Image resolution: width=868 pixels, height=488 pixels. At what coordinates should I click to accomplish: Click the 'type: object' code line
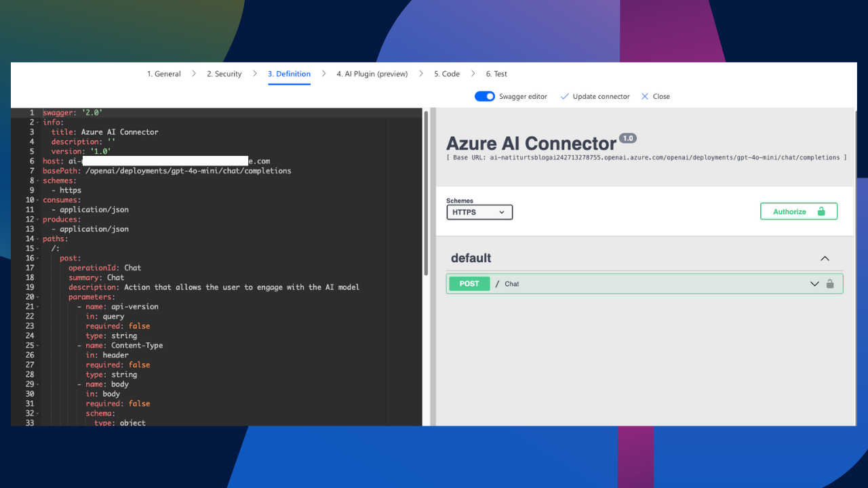click(x=120, y=422)
